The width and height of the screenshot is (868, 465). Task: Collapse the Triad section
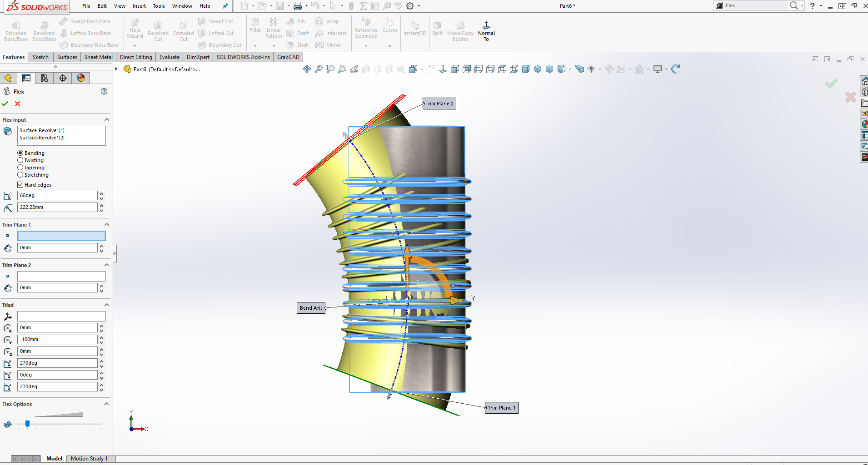[x=107, y=305]
